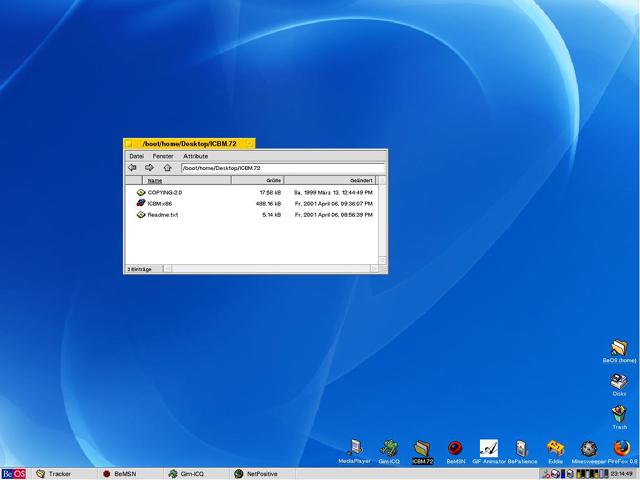
Task: Sort by the Geändert column header
Action: coord(329,180)
